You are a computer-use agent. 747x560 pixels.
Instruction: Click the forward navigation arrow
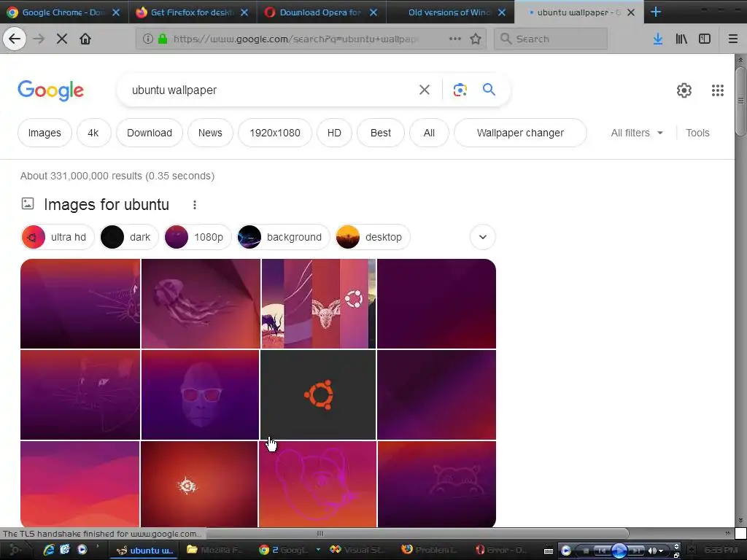[39, 39]
